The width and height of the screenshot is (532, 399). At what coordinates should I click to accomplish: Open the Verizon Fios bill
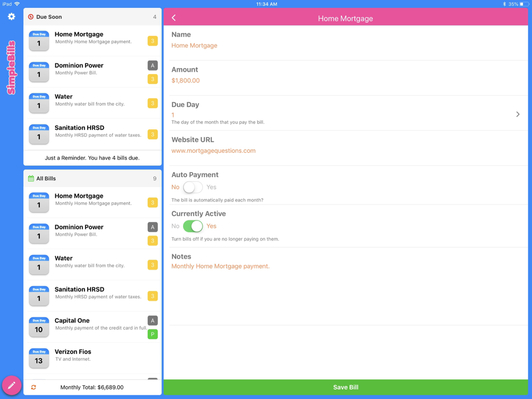pos(93,358)
